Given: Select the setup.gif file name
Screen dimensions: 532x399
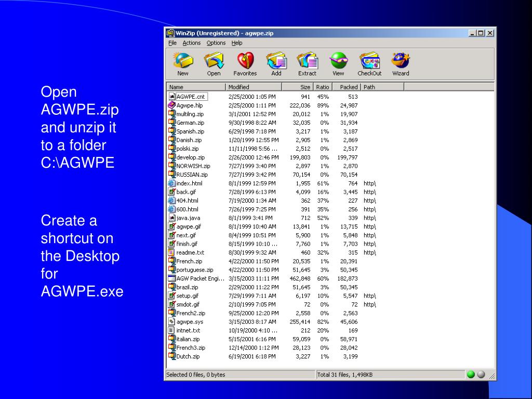Looking at the screenshot, I should (x=187, y=296).
